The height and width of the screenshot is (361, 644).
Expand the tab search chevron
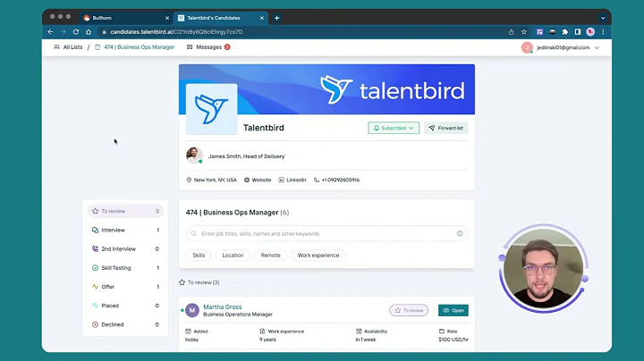pyautogui.click(x=603, y=18)
